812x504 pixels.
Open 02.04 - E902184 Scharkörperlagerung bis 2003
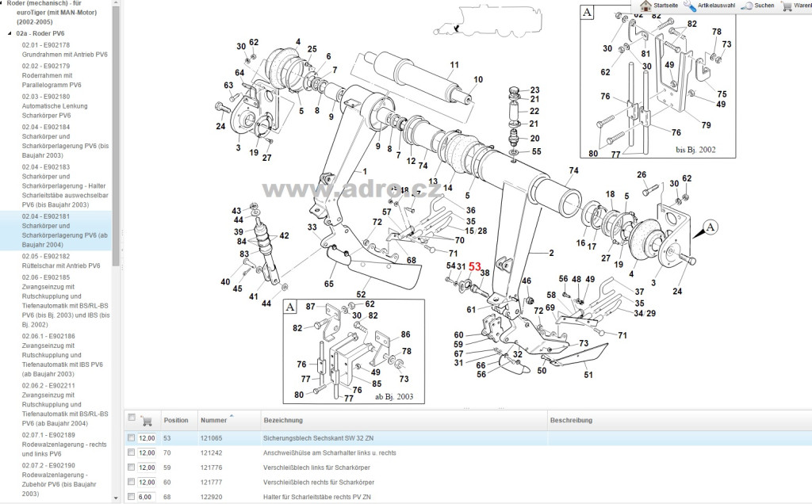pos(65,141)
